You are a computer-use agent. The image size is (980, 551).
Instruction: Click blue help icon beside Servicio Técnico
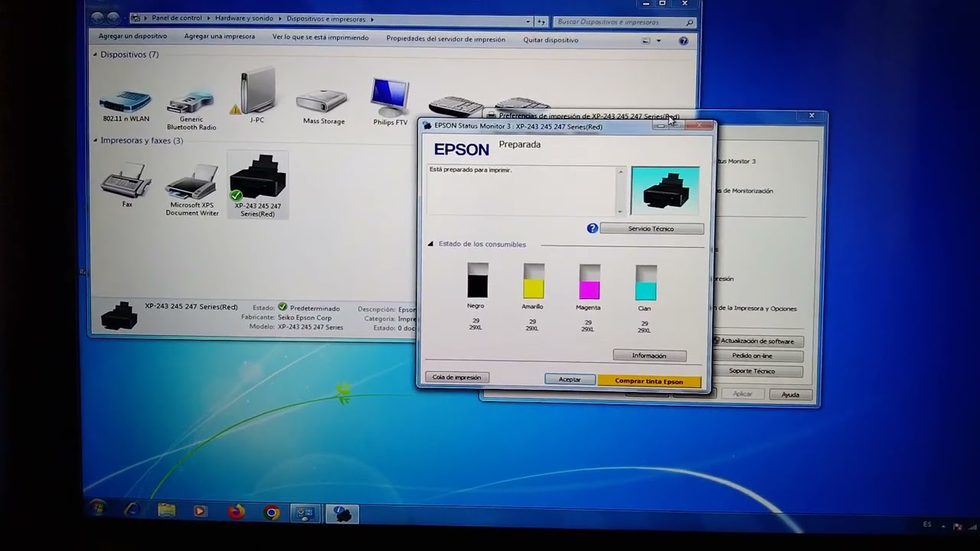point(592,228)
